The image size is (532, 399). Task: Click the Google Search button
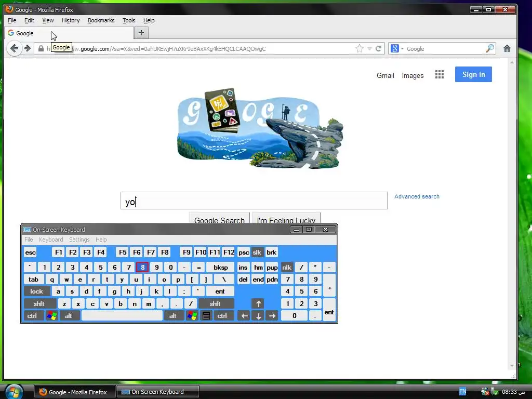220,218
